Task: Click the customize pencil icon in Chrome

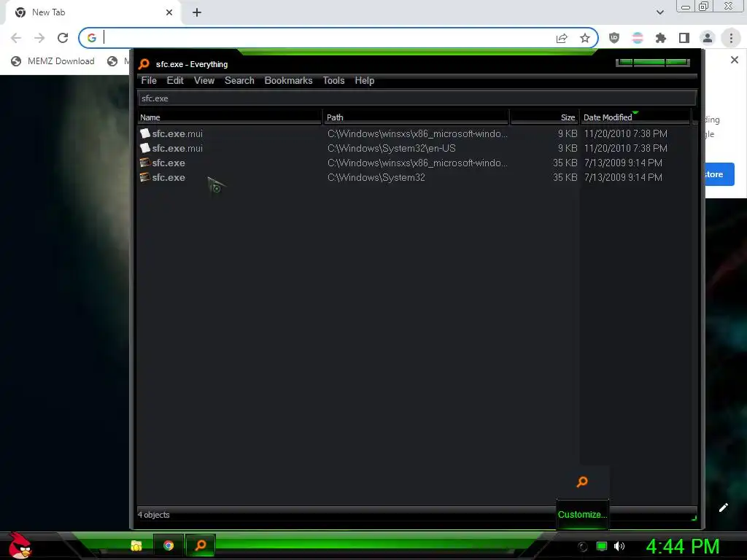Action: pyautogui.click(x=723, y=507)
